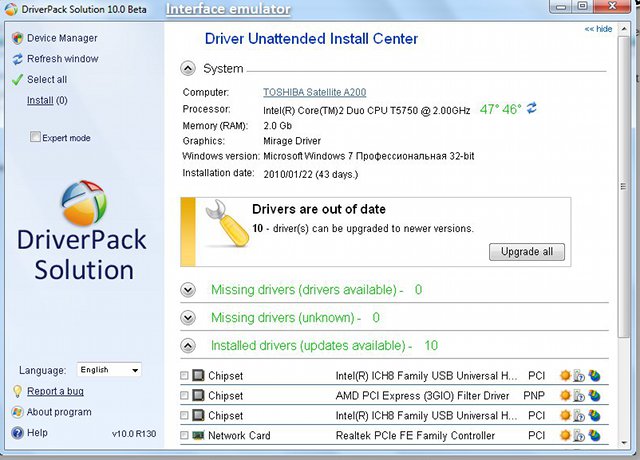
Task: Check the second Intel ICH8 Chipset box
Action: click(x=184, y=415)
